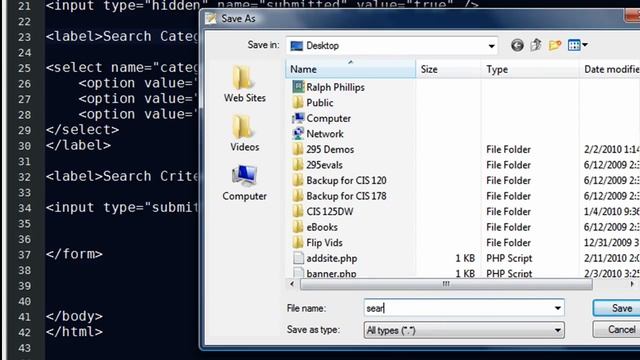The height and width of the screenshot is (360, 640).
Task: Select the Network item icon
Action: pos(298,133)
